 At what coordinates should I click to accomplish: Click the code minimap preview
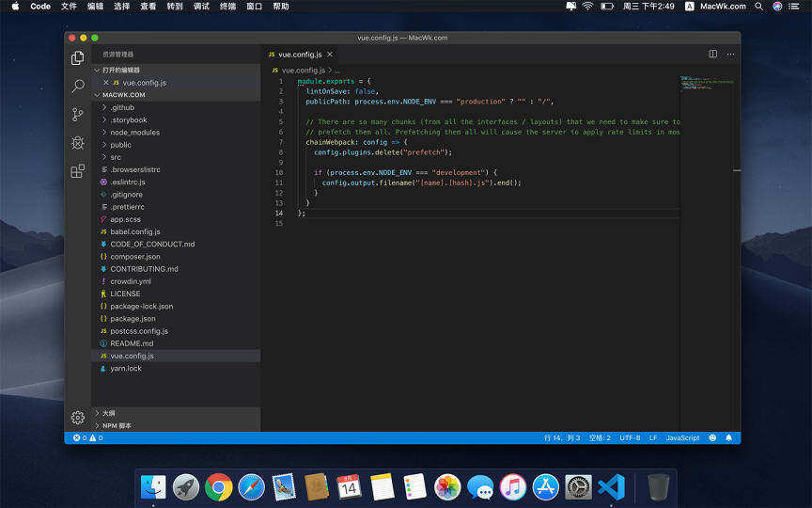(x=703, y=84)
